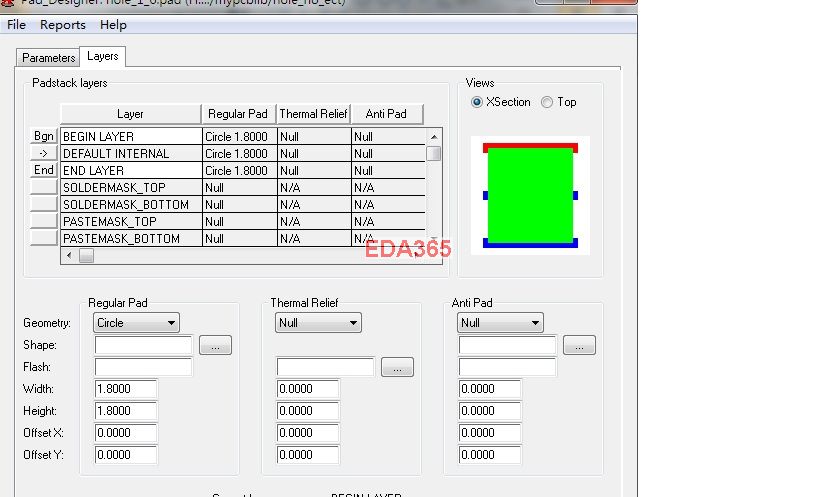Select the PASTEMASK_BOTTOM layer cell
This screenshot has height=497, width=819.
point(131,239)
